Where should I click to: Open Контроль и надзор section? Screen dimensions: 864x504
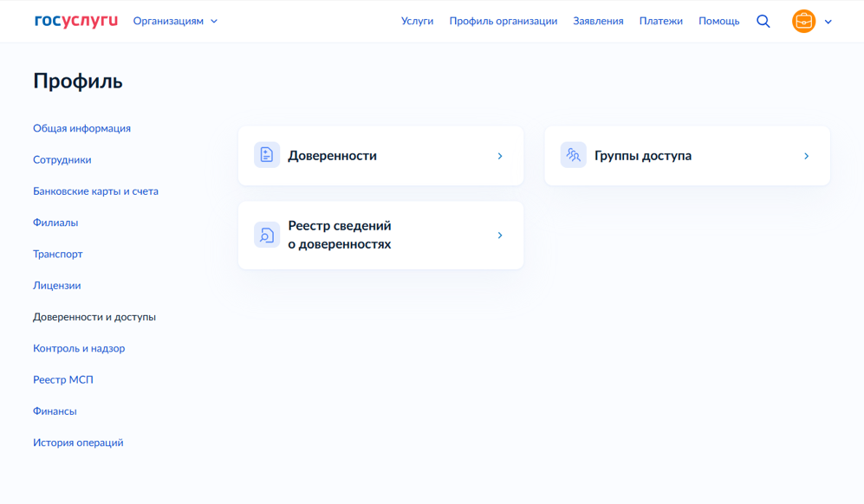(x=79, y=348)
